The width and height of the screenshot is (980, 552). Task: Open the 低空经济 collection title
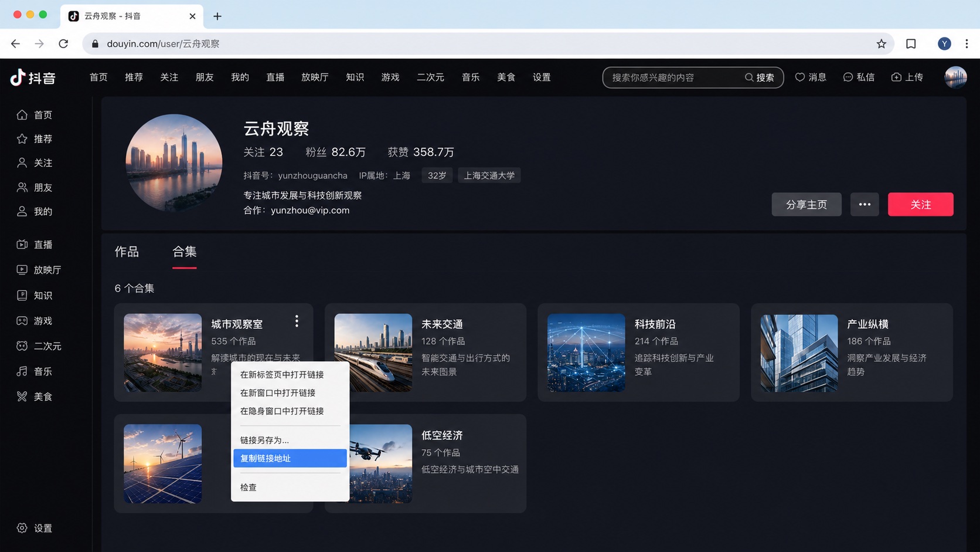point(442,435)
